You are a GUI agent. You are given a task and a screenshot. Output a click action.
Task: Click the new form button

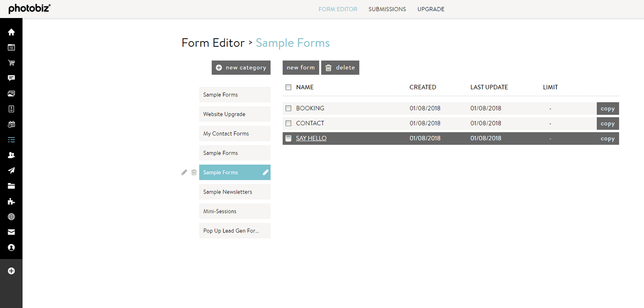coord(301,67)
